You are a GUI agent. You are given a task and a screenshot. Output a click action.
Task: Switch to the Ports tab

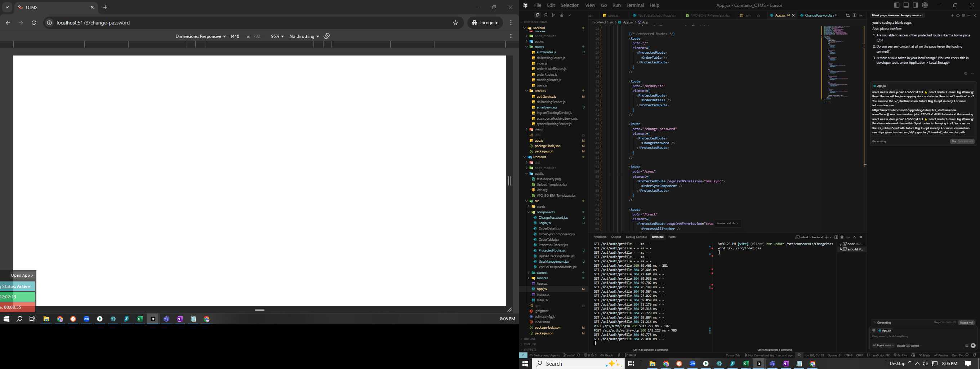672,237
